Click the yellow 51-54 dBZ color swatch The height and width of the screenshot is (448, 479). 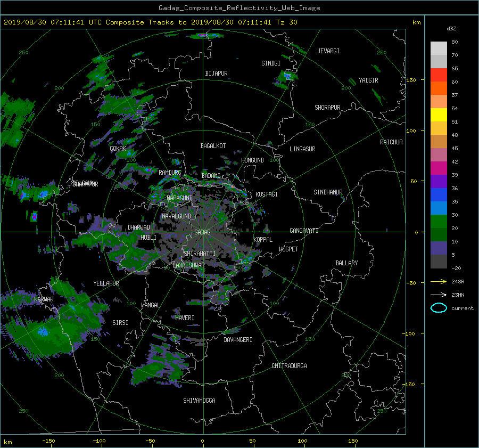[439, 115]
